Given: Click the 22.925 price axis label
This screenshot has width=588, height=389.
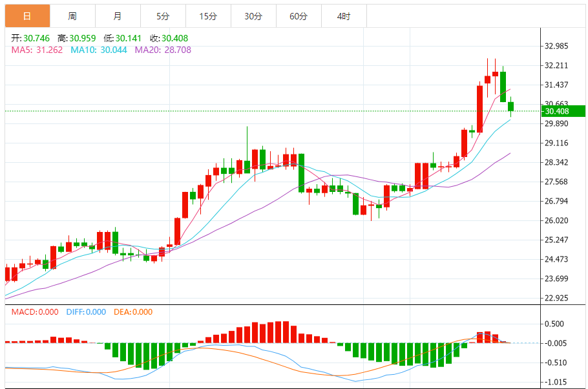Looking at the screenshot, I should [x=556, y=299].
